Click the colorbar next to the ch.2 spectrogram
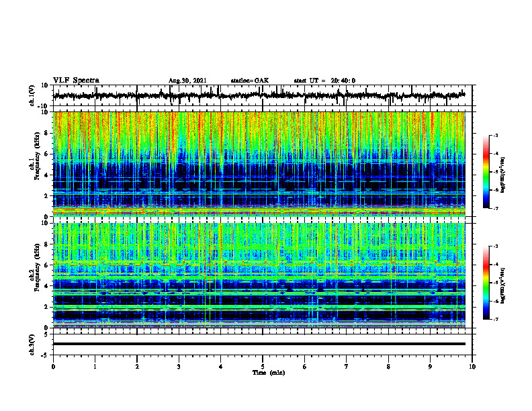This screenshot has width=532, height=411. click(x=486, y=283)
